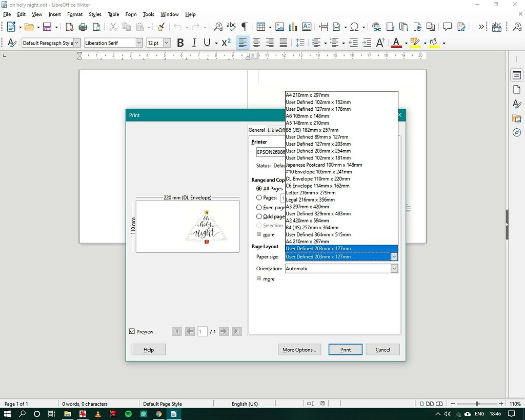
Task: Click the Windows Start button
Action: pyautogui.click(x=7, y=414)
